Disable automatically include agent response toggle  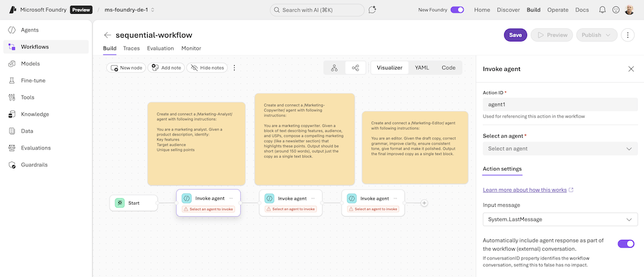pos(626,244)
